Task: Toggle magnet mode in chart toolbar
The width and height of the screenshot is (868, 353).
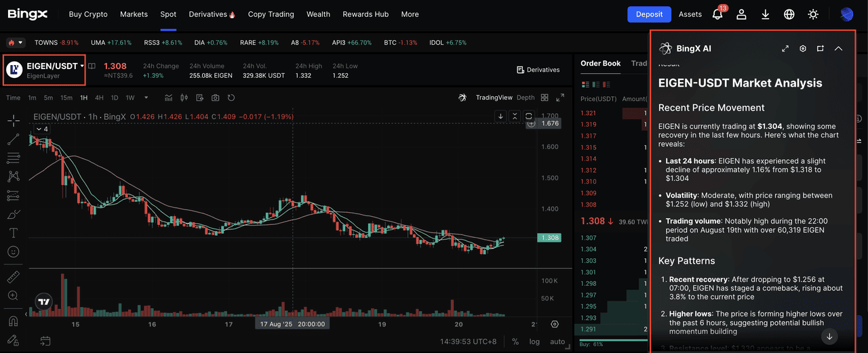Action: (13, 320)
